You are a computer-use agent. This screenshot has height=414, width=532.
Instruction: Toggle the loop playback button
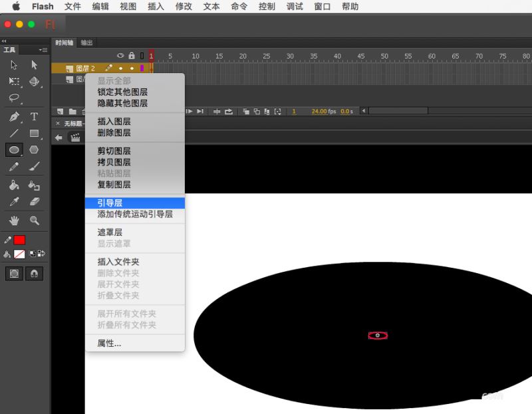tap(229, 112)
